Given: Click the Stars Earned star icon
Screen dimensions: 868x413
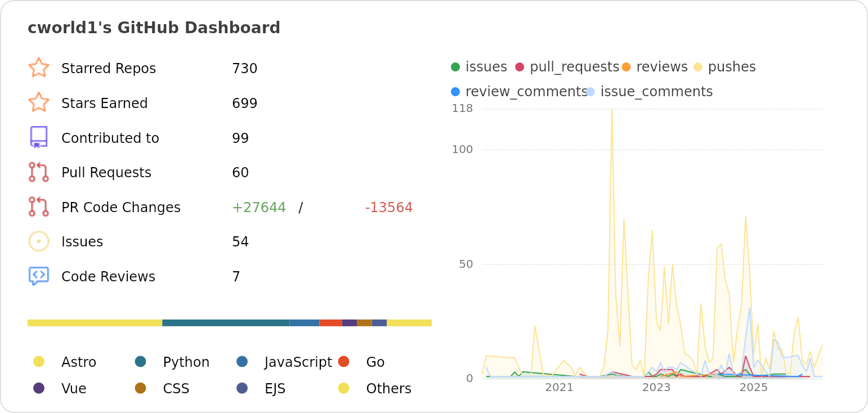Looking at the screenshot, I should (39, 103).
